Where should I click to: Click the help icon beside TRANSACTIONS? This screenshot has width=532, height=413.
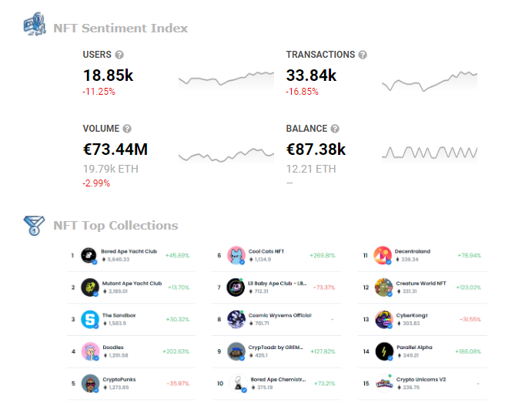pyautogui.click(x=363, y=55)
